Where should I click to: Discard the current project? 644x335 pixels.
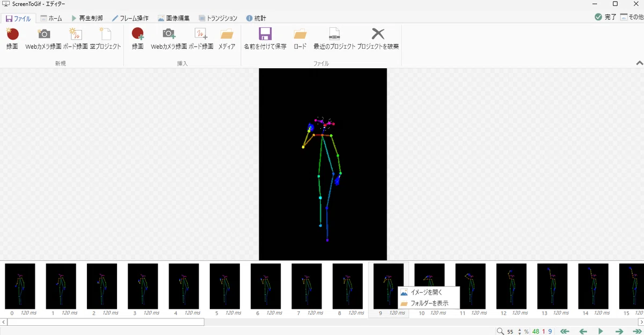tap(378, 38)
